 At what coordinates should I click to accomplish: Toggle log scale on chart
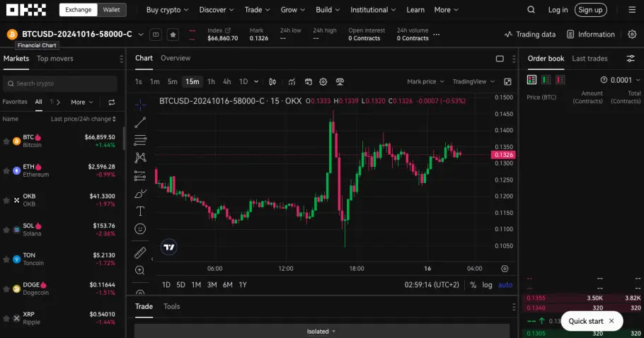(487, 285)
